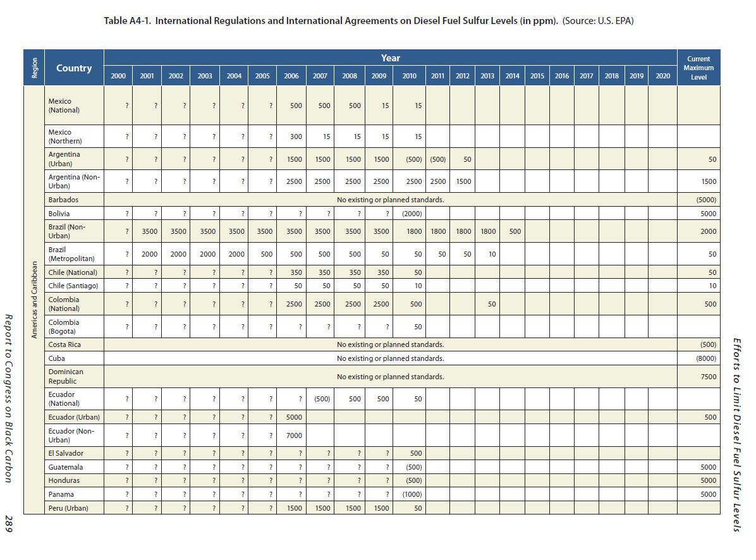Click the 7500 Dominican Republic maximum level

pyautogui.click(x=709, y=377)
